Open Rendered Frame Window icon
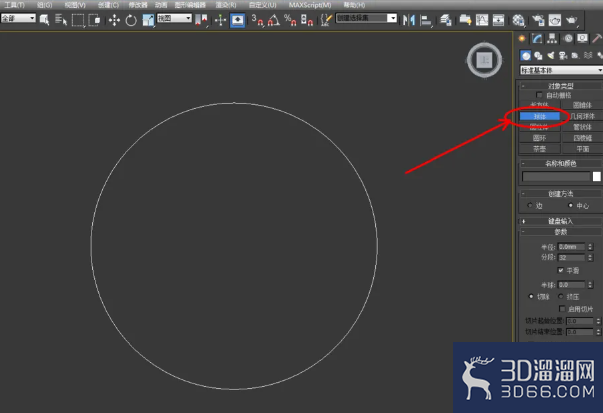603x413 pixels. (555, 20)
